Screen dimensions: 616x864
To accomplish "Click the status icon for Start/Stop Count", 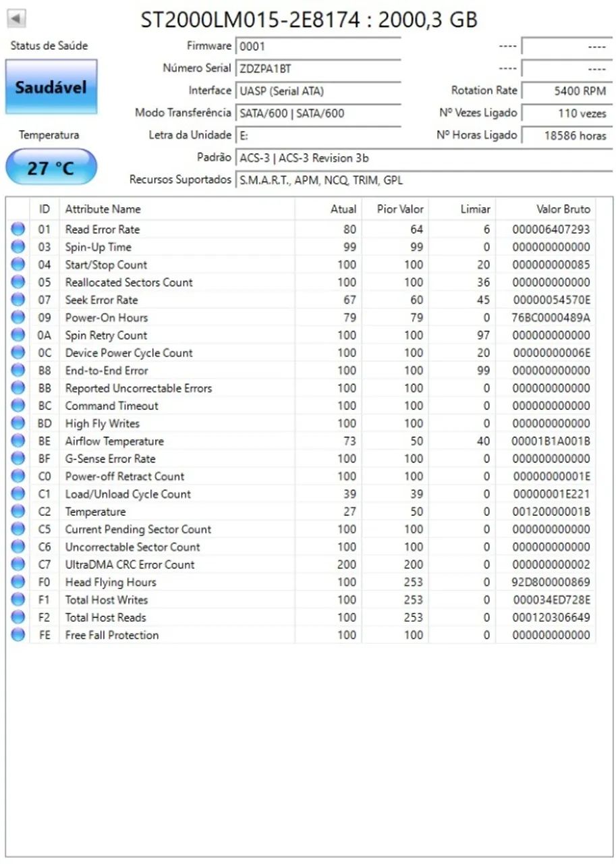I will (x=18, y=265).
